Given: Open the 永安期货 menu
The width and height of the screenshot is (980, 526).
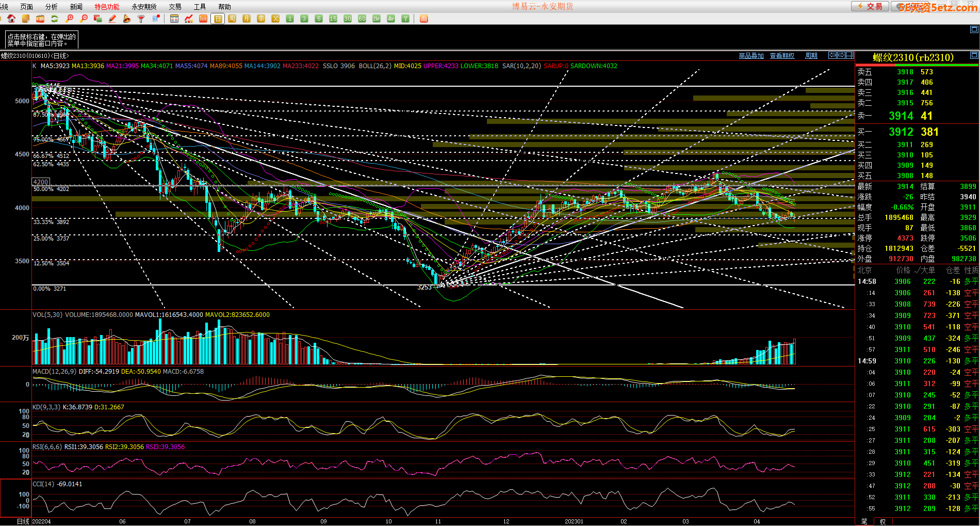Looking at the screenshot, I should tap(144, 7).
